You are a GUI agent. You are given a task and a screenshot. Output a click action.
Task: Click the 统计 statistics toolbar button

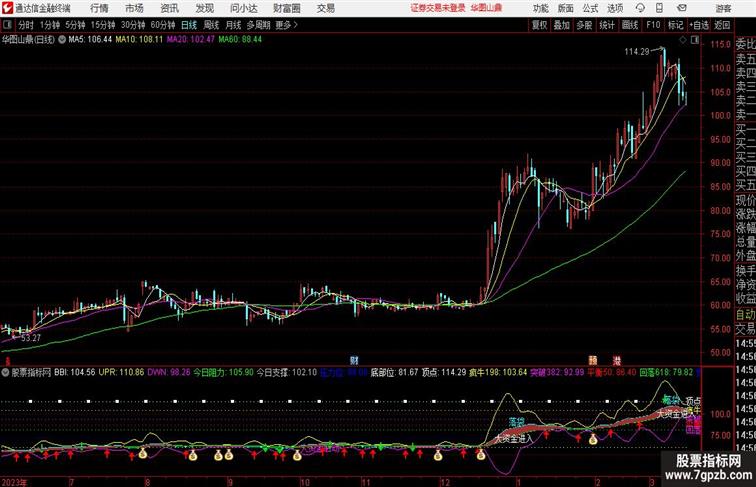click(607, 25)
